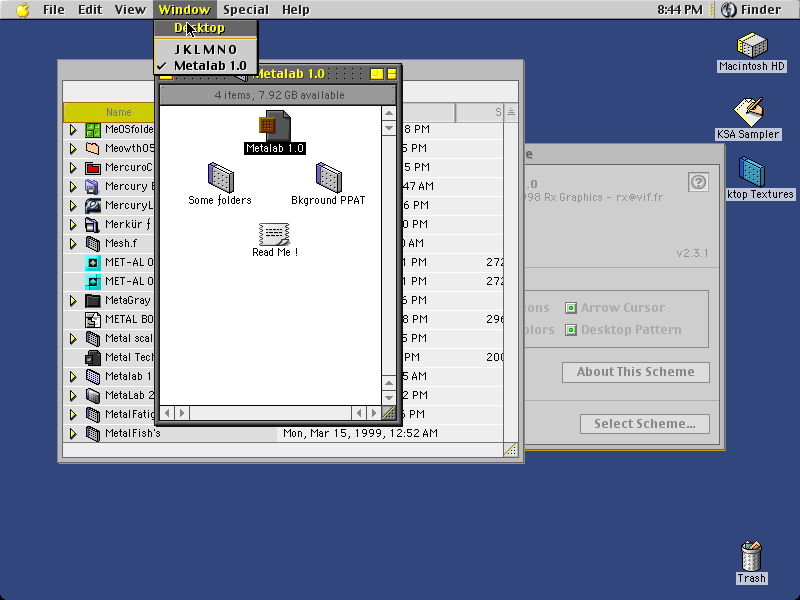Click the up scroll arrow in Metalab window

tap(389, 113)
